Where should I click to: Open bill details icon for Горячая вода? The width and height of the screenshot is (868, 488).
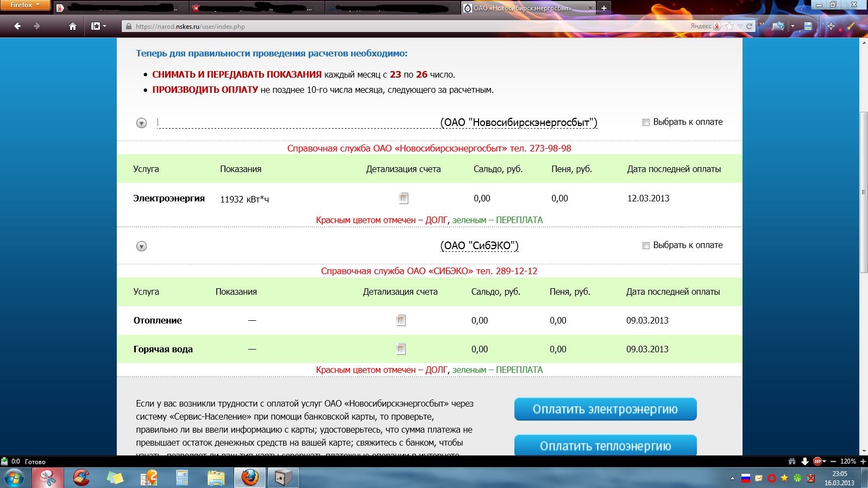click(x=401, y=349)
